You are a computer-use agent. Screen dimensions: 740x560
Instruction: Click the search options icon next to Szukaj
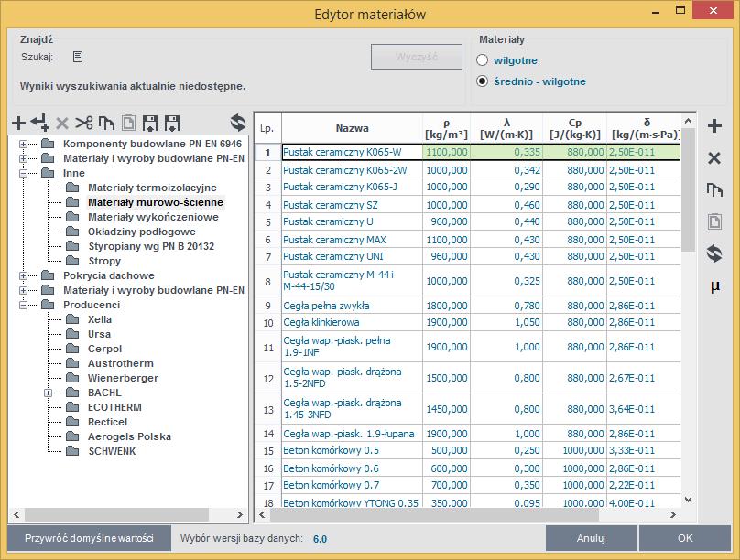78,57
